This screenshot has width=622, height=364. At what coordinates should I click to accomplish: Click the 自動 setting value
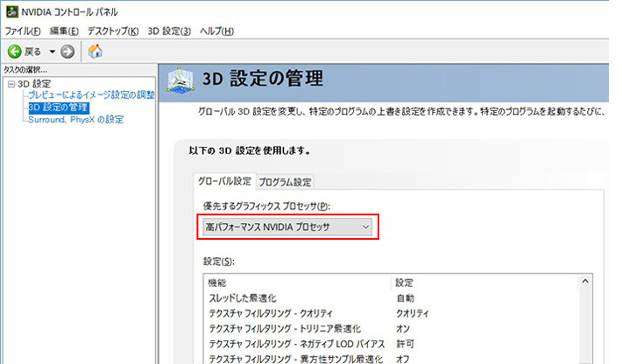click(x=405, y=297)
